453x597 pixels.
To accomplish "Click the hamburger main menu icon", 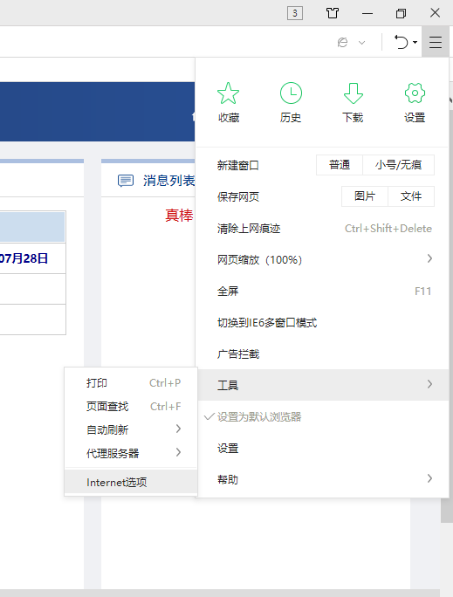I will click(x=435, y=42).
